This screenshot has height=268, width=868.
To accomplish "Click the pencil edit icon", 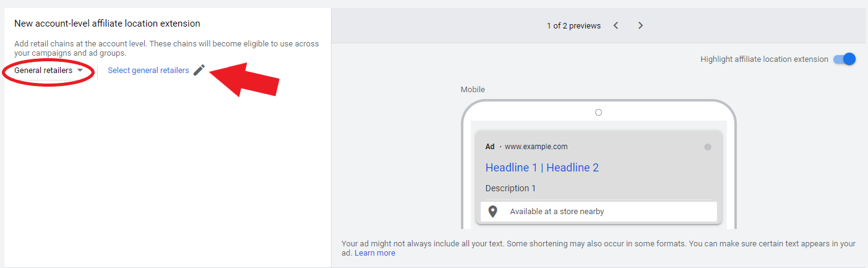I will pos(199,70).
